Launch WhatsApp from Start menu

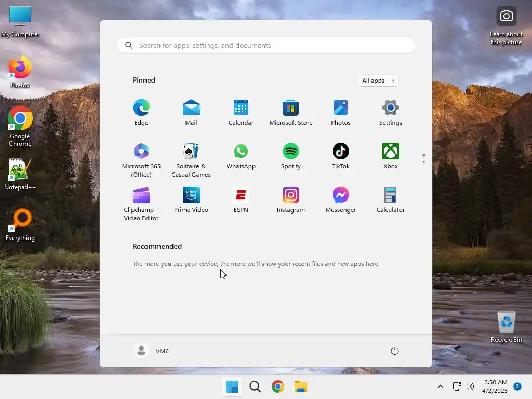point(241,156)
